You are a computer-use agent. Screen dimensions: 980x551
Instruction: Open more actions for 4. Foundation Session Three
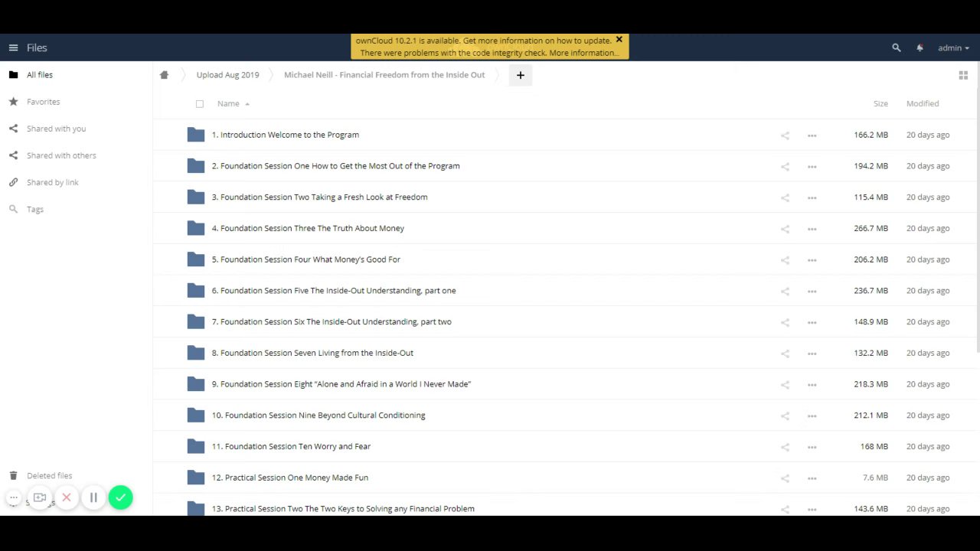point(812,229)
